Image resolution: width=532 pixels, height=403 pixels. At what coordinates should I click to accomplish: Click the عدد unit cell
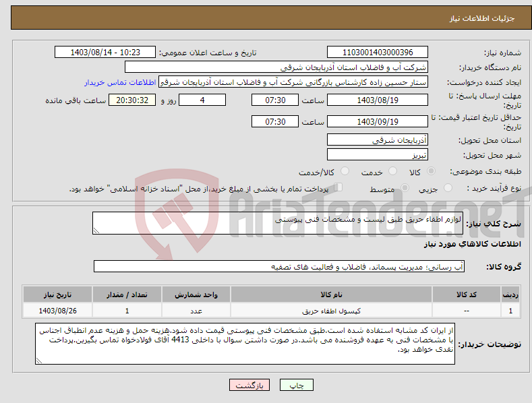click(196, 311)
